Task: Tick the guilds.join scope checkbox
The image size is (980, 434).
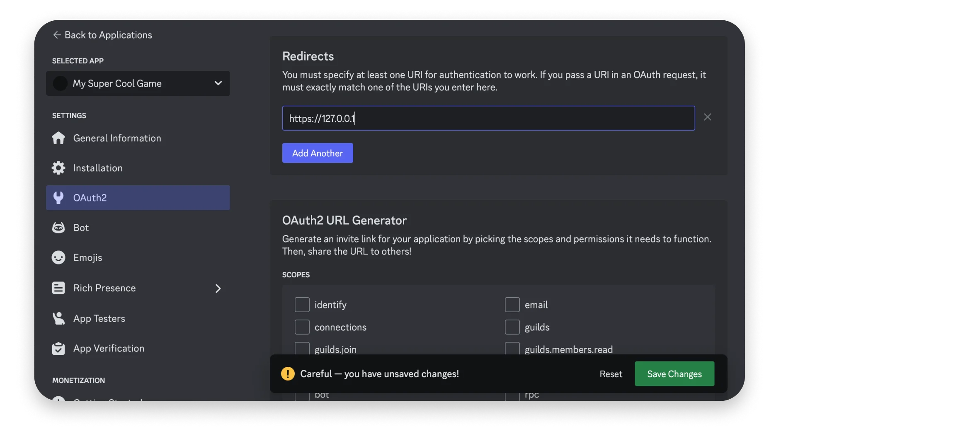Action: pos(302,349)
